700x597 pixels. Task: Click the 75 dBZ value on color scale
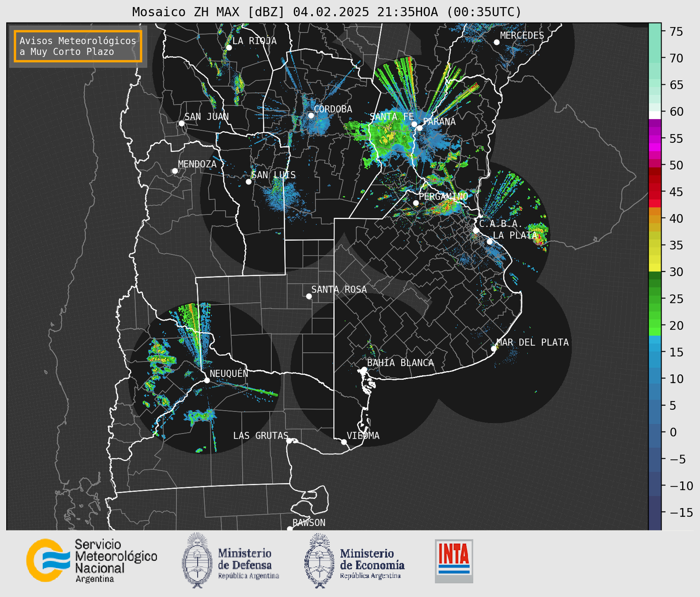click(676, 32)
